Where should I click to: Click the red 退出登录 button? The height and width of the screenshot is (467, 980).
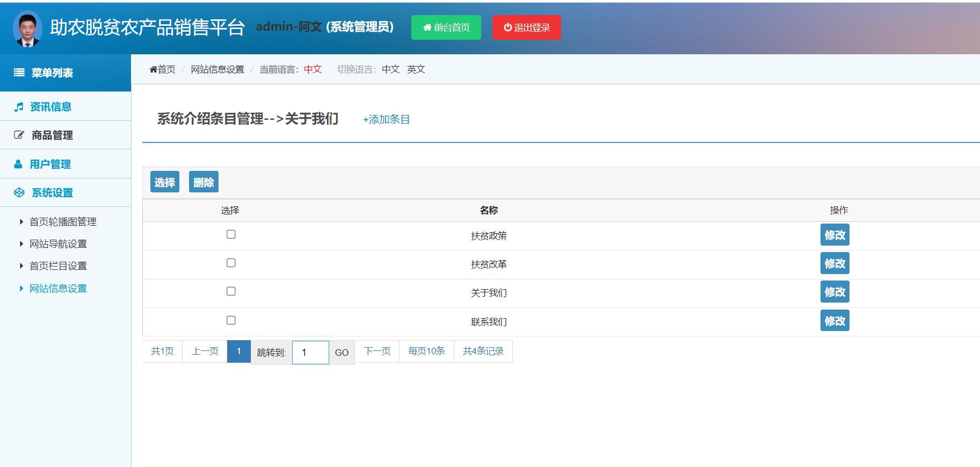(527, 27)
